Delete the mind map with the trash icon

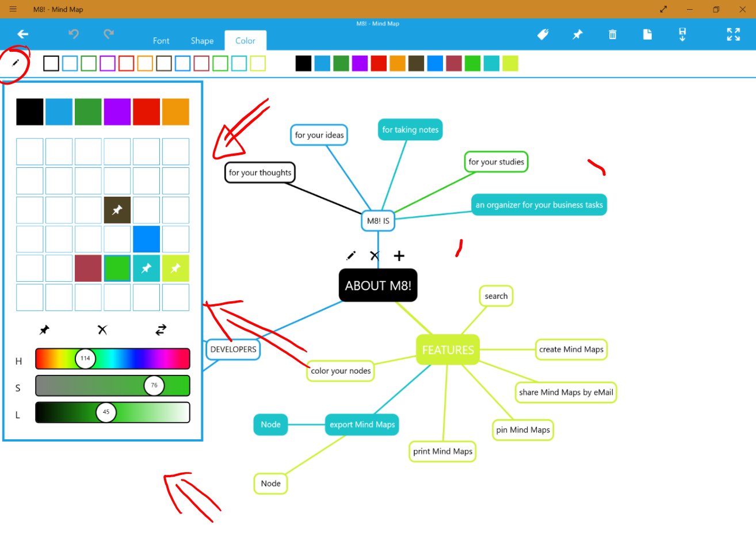coord(612,34)
